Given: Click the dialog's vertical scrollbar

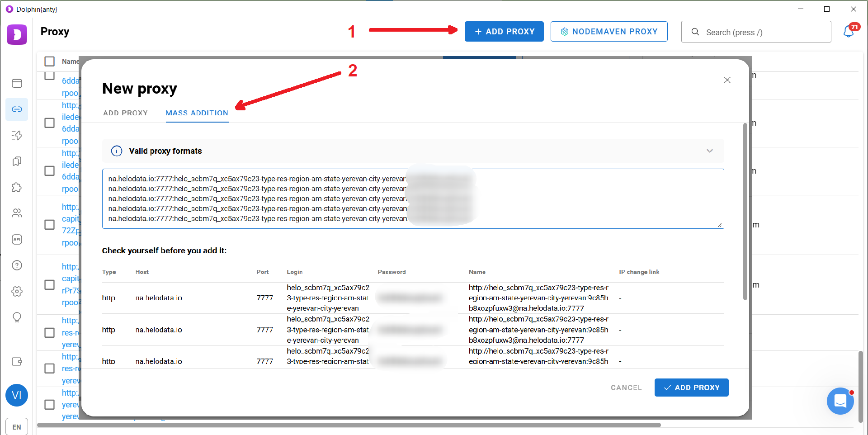Looking at the screenshot, I should tap(745, 212).
